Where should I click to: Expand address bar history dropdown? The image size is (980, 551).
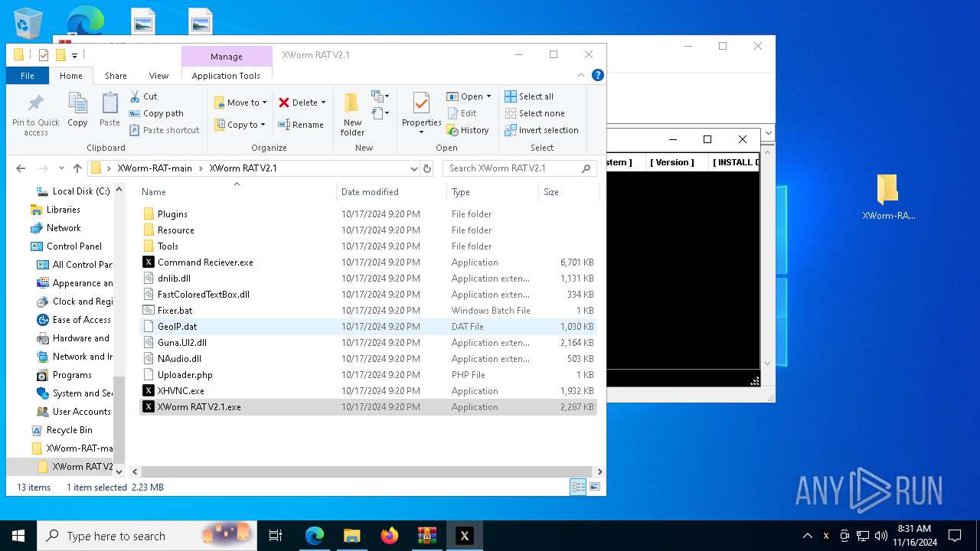pyautogui.click(x=413, y=168)
